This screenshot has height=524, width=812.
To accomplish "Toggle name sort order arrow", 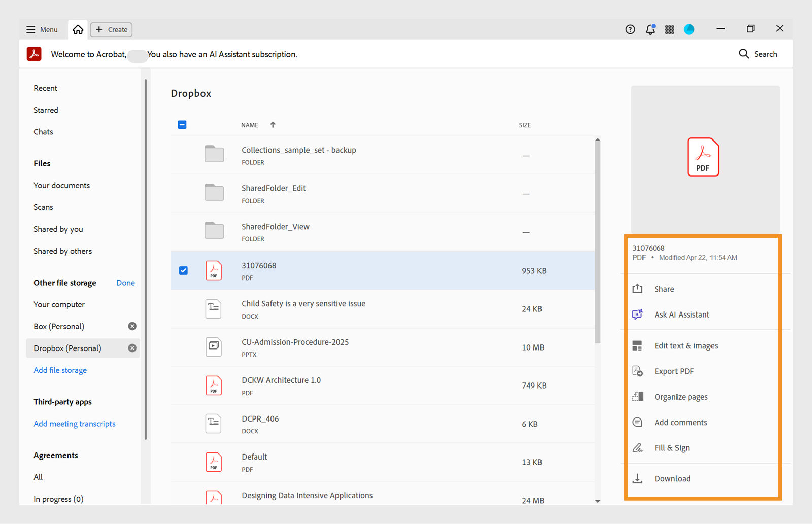I will pos(273,125).
